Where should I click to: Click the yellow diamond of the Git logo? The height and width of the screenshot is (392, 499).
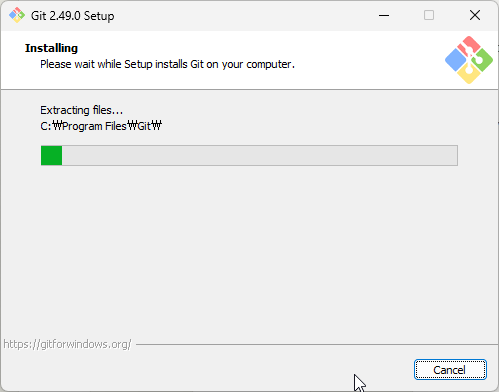click(469, 74)
